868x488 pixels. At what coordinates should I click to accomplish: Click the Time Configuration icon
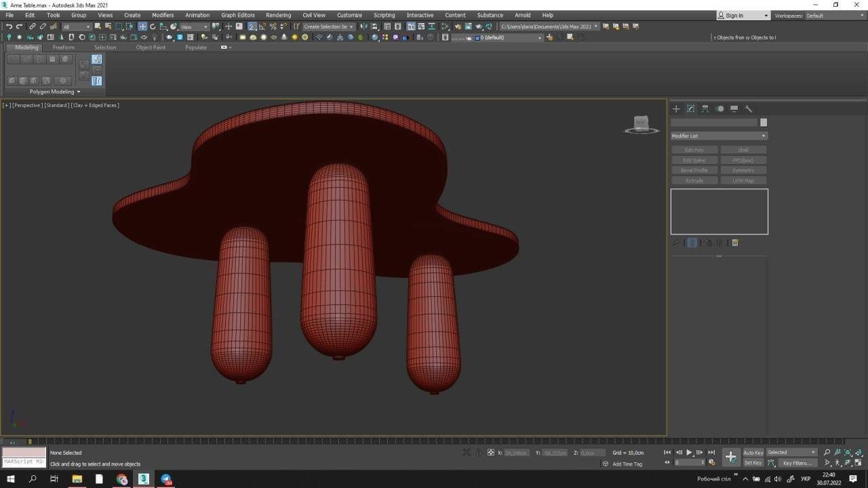[711, 463]
